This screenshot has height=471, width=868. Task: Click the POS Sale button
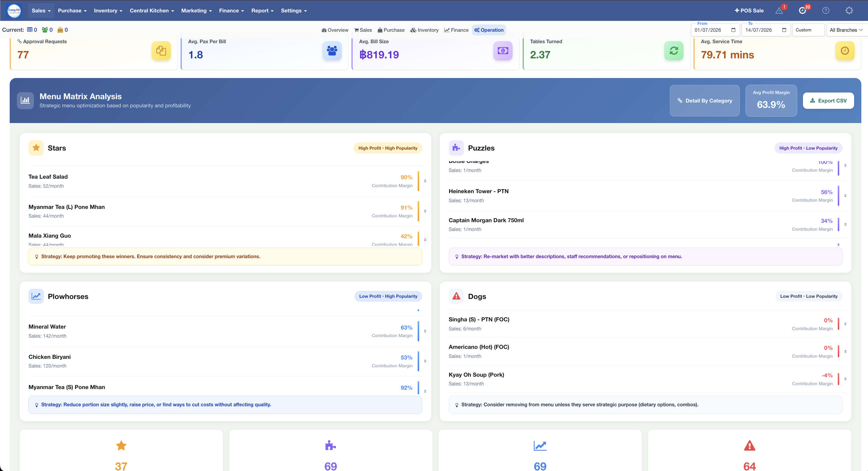click(749, 11)
